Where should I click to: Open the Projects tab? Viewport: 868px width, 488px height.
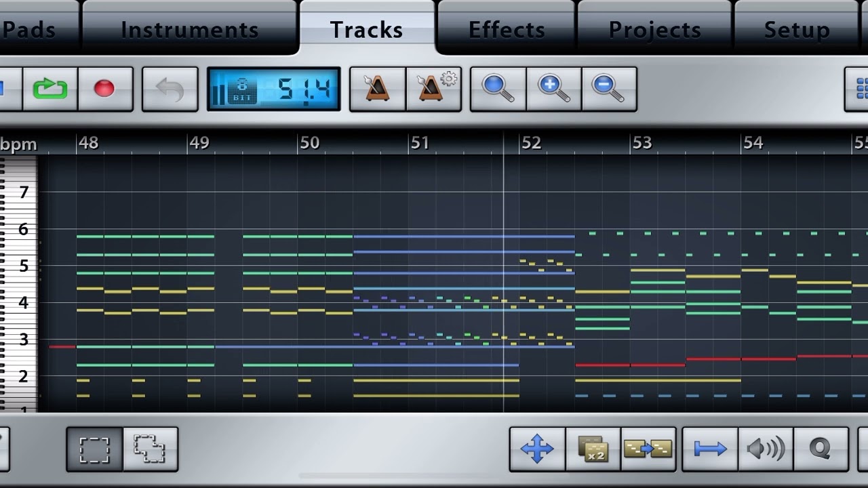pos(654,30)
